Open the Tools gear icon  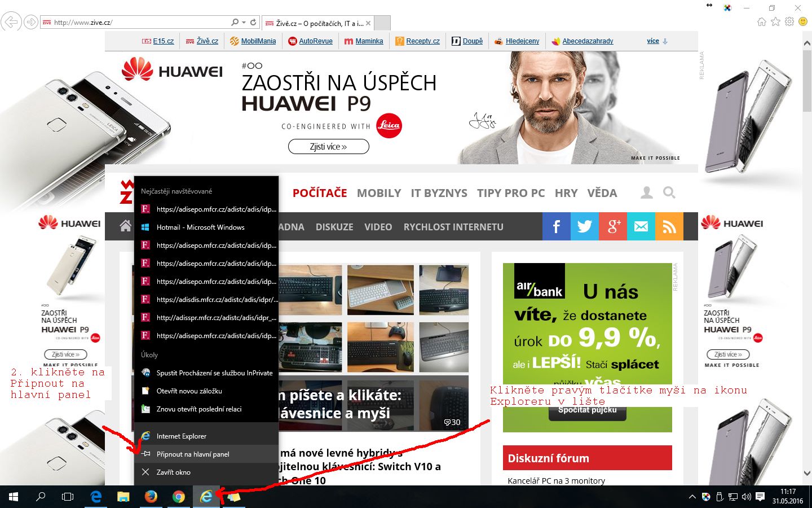point(789,22)
